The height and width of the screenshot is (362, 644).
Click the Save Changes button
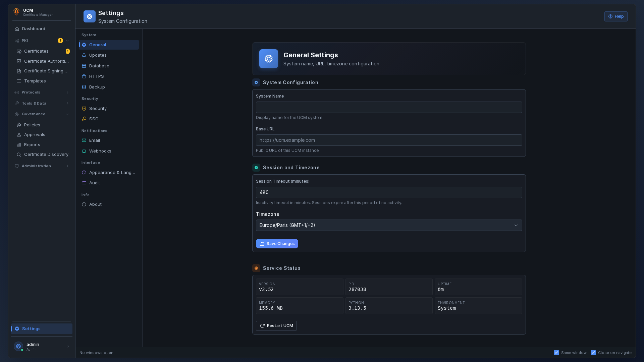pos(277,244)
